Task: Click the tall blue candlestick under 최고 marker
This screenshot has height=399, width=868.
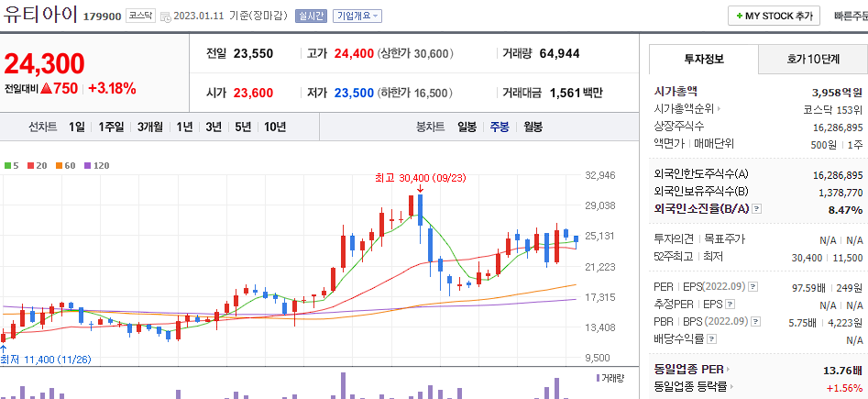Action: (x=421, y=209)
